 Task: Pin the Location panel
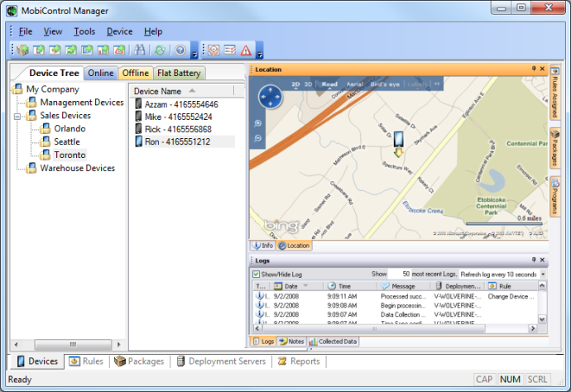click(x=534, y=69)
